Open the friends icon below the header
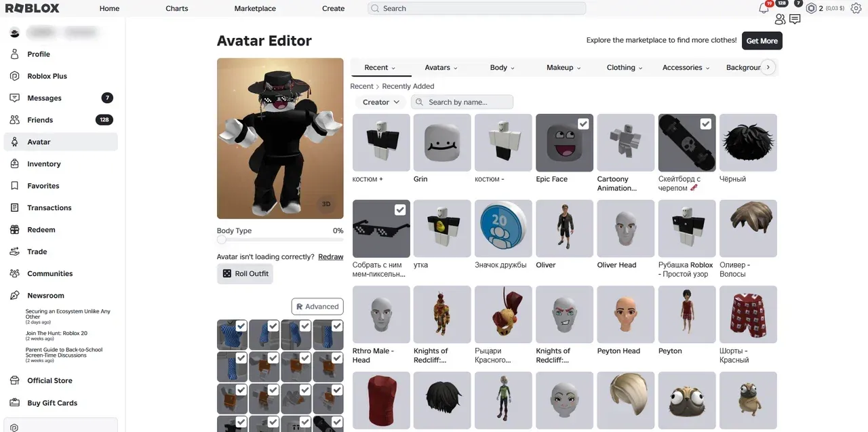The image size is (868, 432). pos(780,20)
